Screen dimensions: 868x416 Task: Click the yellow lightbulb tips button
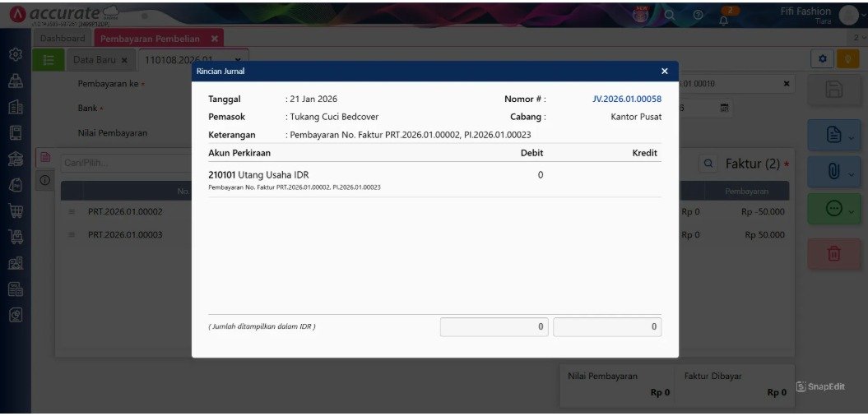pos(847,58)
